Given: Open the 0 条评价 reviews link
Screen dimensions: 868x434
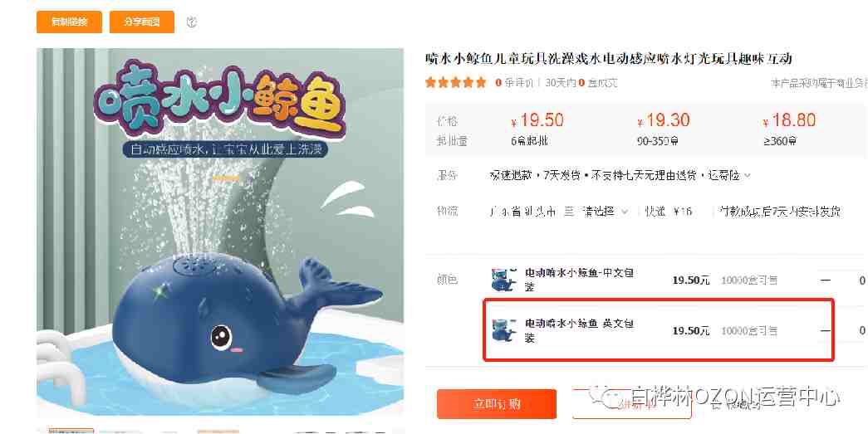Looking at the screenshot, I should 514,83.
